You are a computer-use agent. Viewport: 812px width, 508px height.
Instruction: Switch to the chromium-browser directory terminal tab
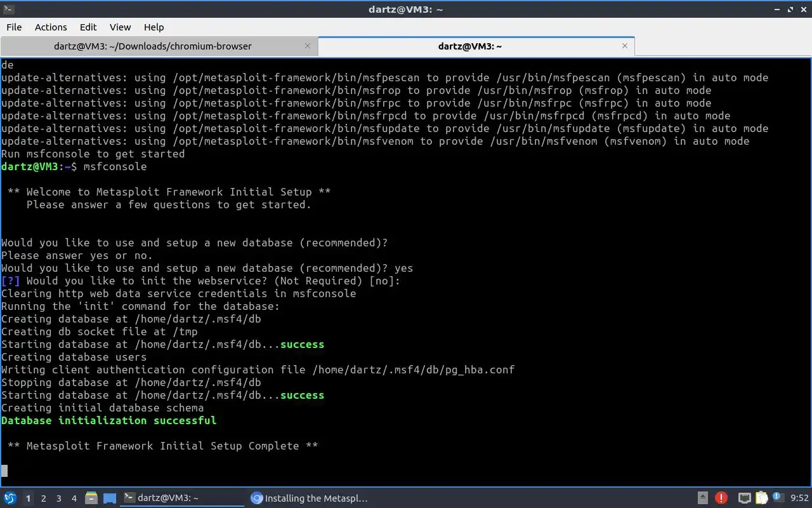(159, 46)
